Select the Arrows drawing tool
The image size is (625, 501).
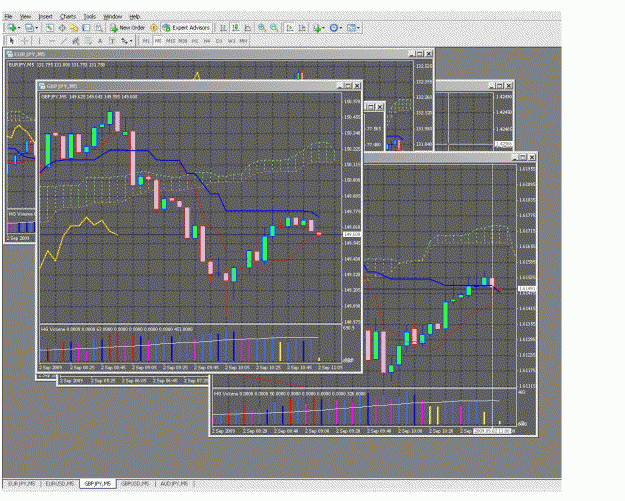click(x=124, y=41)
